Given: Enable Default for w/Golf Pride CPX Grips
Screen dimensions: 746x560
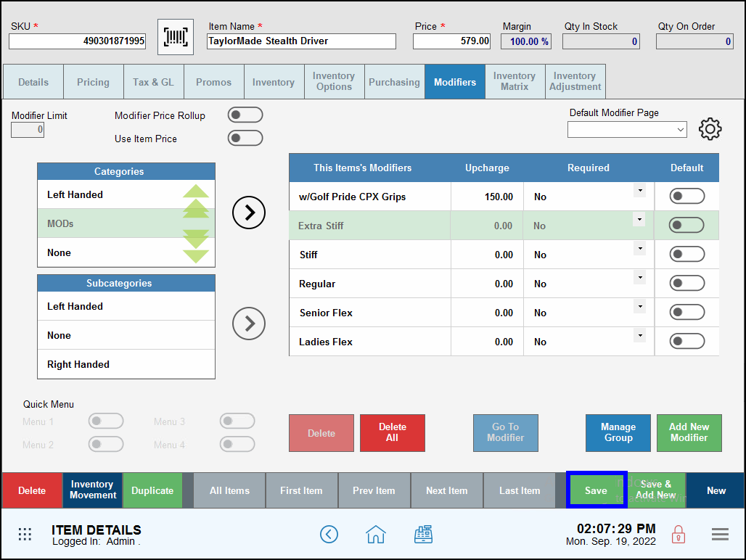Looking at the screenshot, I should [686, 196].
